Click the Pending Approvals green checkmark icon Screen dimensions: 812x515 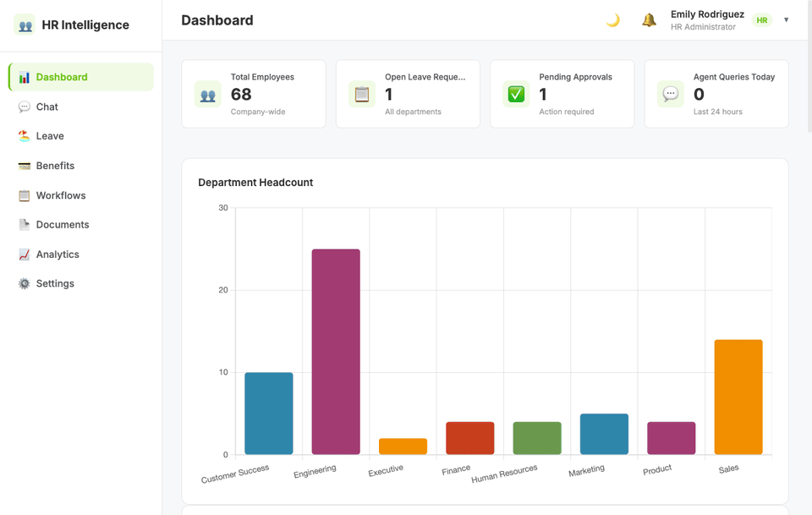516,94
